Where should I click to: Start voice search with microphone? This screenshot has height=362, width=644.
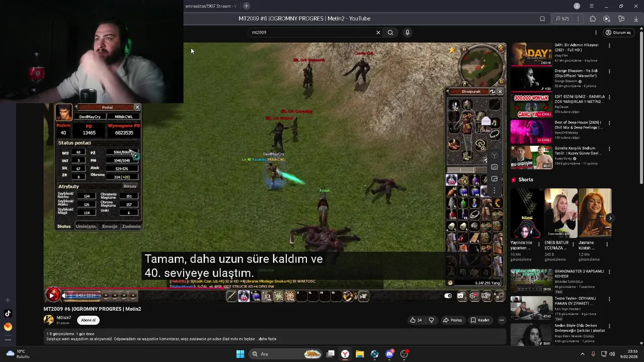click(x=407, y=32)
